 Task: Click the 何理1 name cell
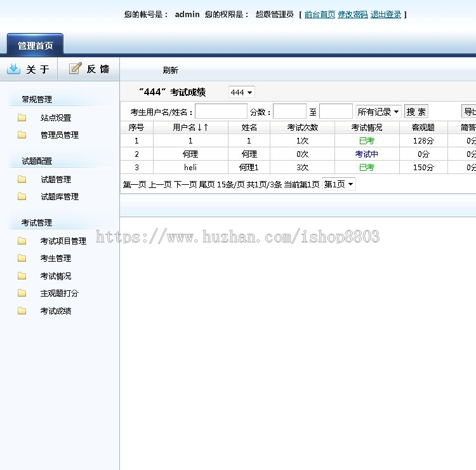pyautogui.click(x=249, y=168)
